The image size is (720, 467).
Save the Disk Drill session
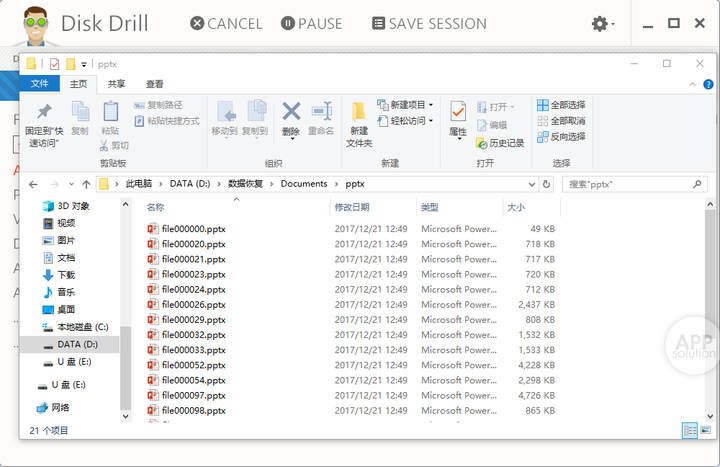click(x=429, y=23)
